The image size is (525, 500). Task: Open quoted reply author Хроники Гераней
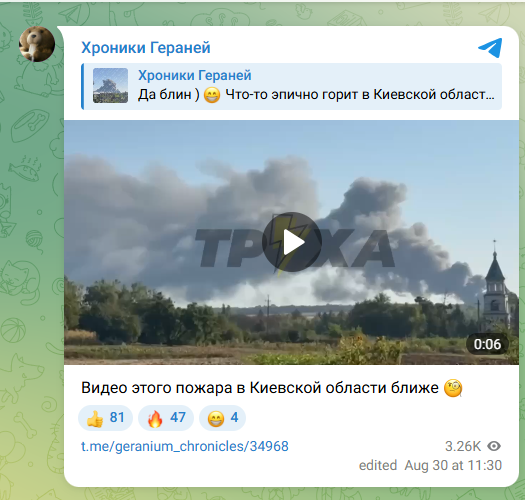[195, 75]
